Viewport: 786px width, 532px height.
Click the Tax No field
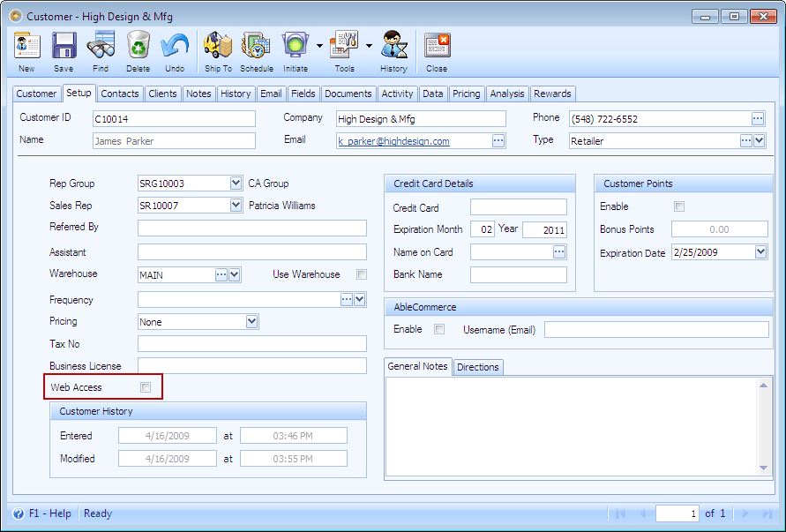pyautogui.click(x=252, y=344)
